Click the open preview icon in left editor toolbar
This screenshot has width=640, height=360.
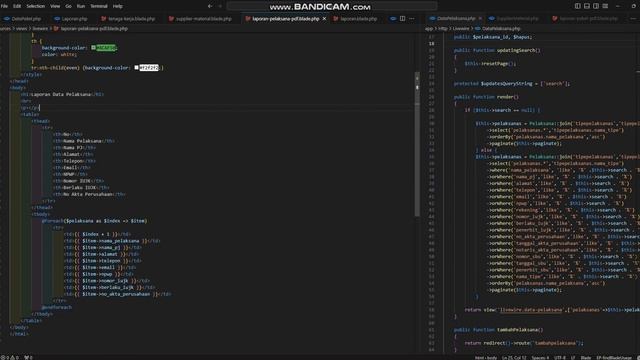pos(393,19)
